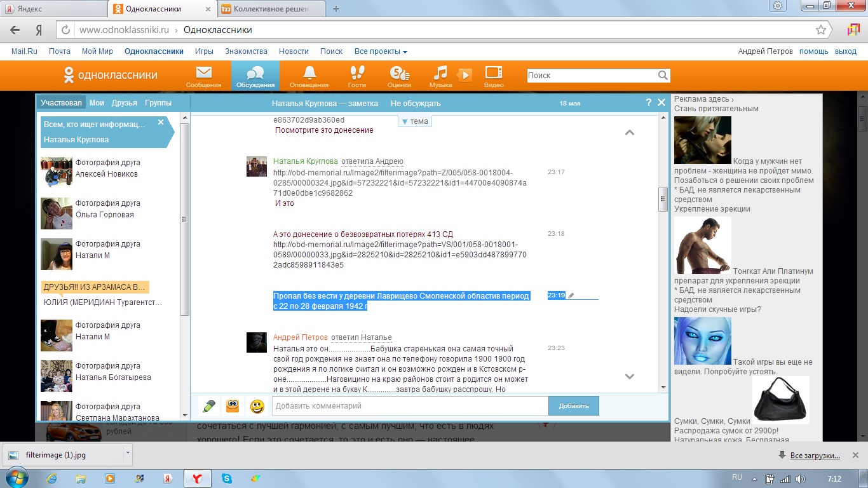The width and height of the screenshot is (868, 488).
Task: Click the Не обсуждать link
Action: tap(415, 104)
